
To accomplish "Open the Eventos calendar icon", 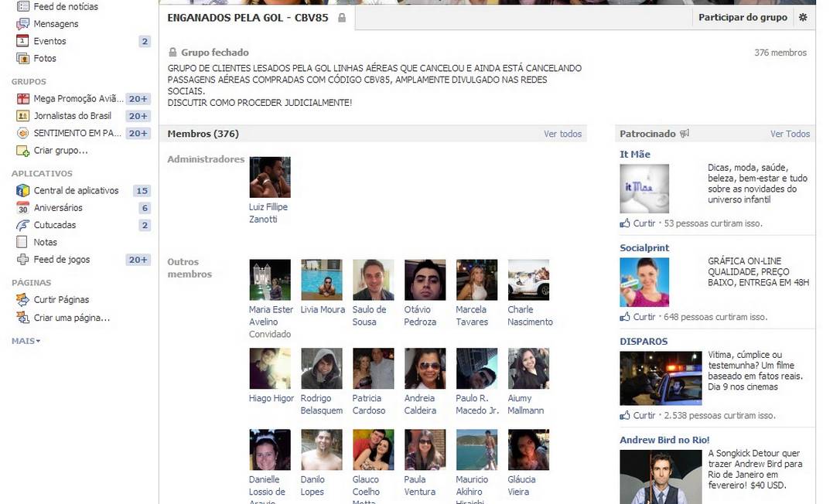I will pos(22,41).
